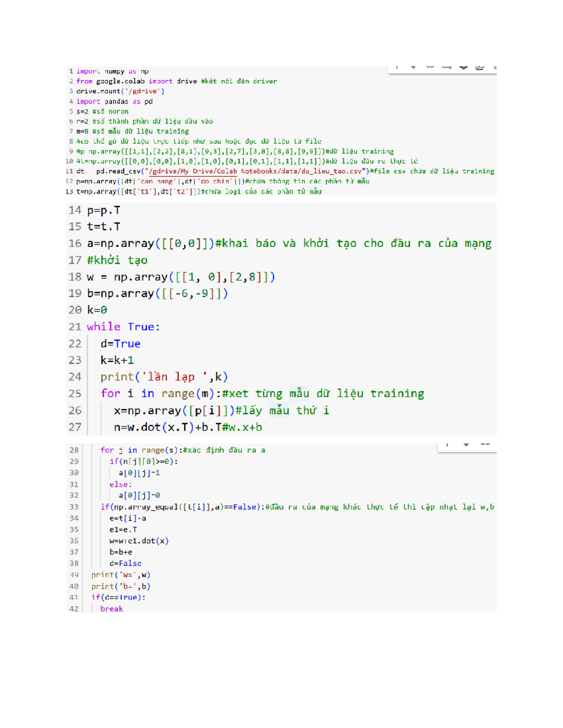Click the line 'x=np.array([p[i]])'
Viewport: 563px width, 728px height.
click(221, 410)
